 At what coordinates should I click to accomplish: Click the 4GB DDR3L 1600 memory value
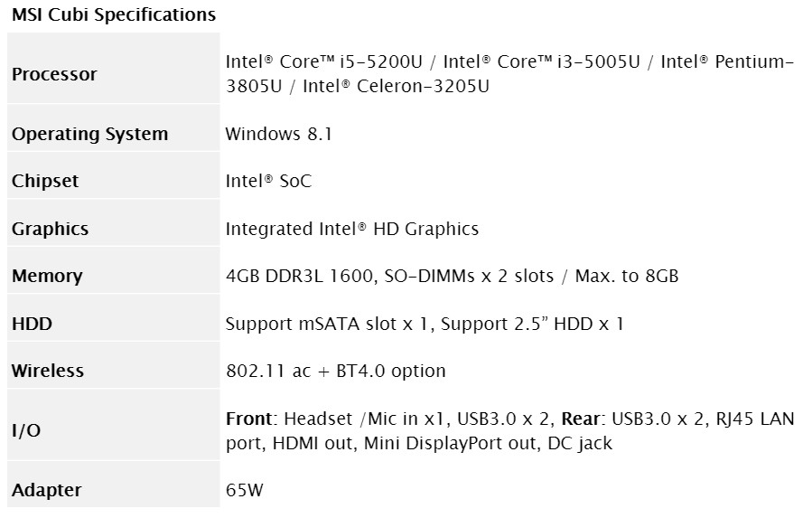(x=298, y=276)
